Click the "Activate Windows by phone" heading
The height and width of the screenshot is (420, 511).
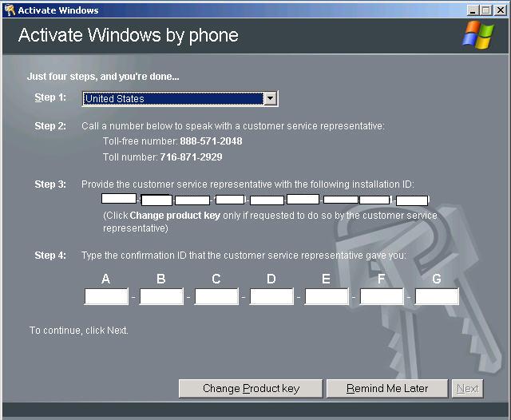129,35
